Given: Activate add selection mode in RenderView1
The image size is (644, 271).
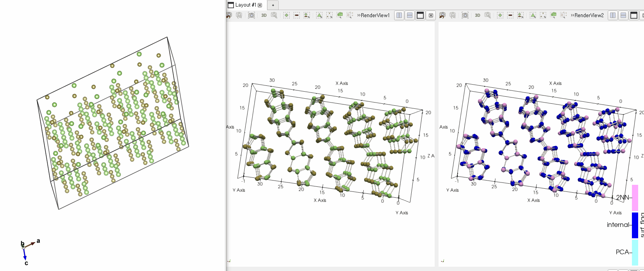Looking at the screenshot, I should coord(287,15).
